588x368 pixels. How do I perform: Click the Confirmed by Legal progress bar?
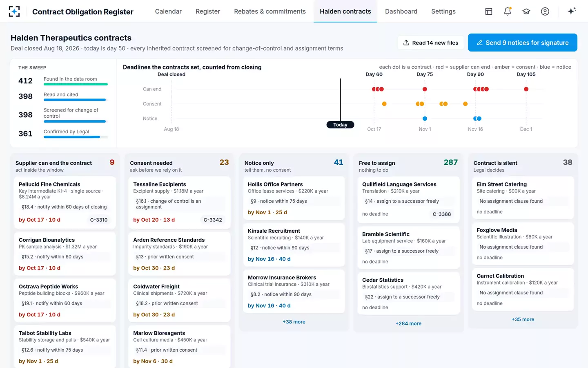76,137
